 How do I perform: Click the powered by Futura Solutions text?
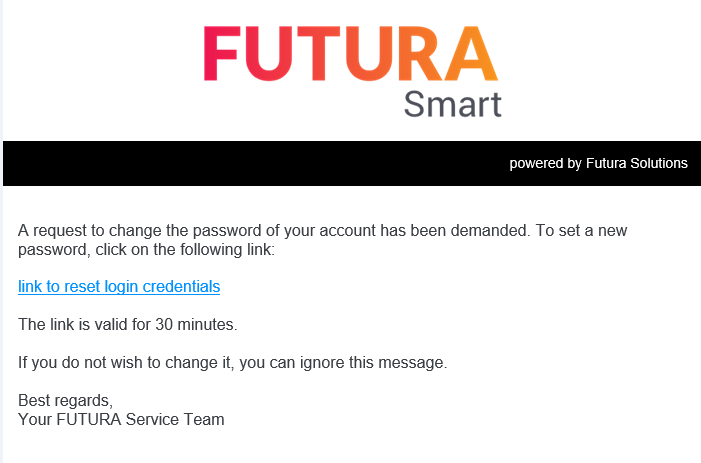click(x=598, y=163)
